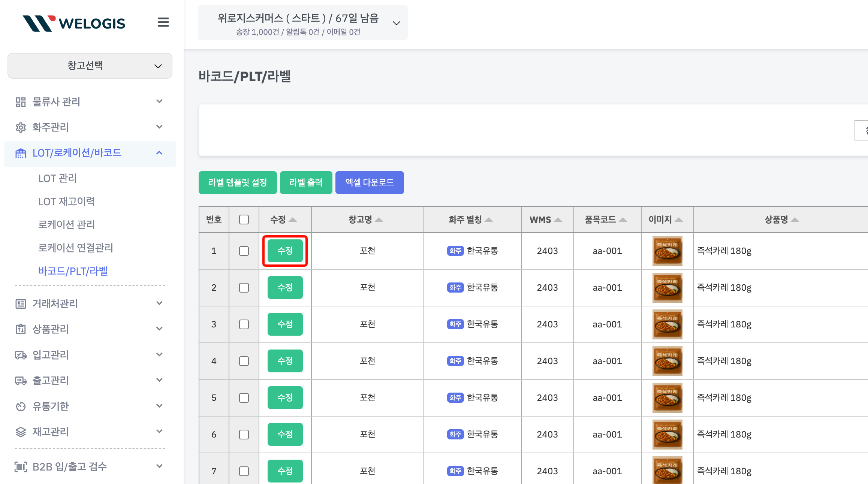The image size is (868, 484).
Task: Click the 재고관리 layers icon
Action: [x=21, y=432]
